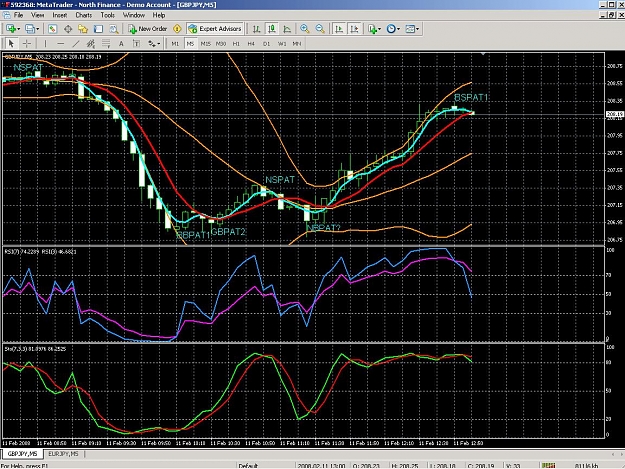
Task: Open the Strategy Tester magnifier icon
Action: pyautogui.click(x=114, y=29)
